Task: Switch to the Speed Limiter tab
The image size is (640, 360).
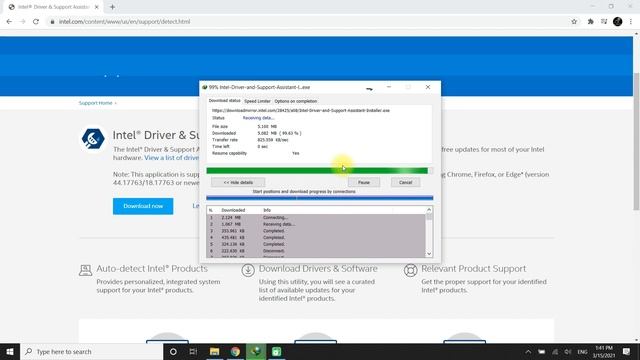Action: pos(257,101)
